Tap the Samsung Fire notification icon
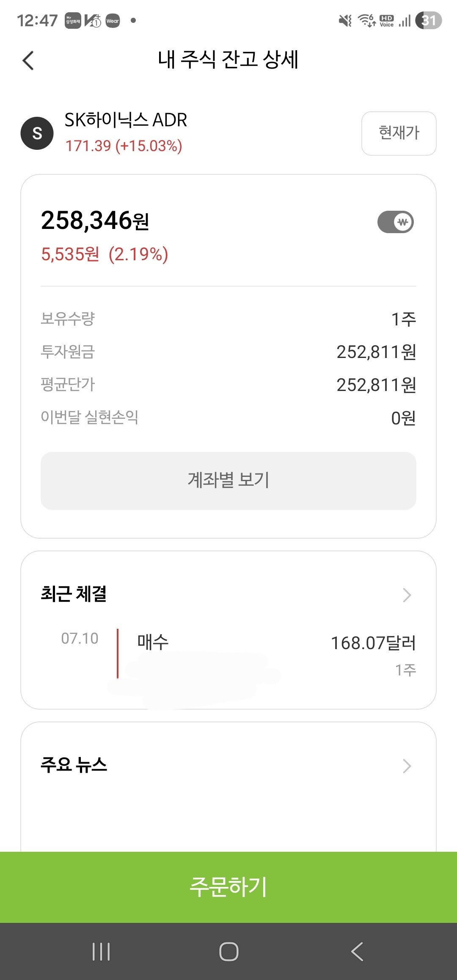Screen dimensions: 457x980 coord(73,21)
